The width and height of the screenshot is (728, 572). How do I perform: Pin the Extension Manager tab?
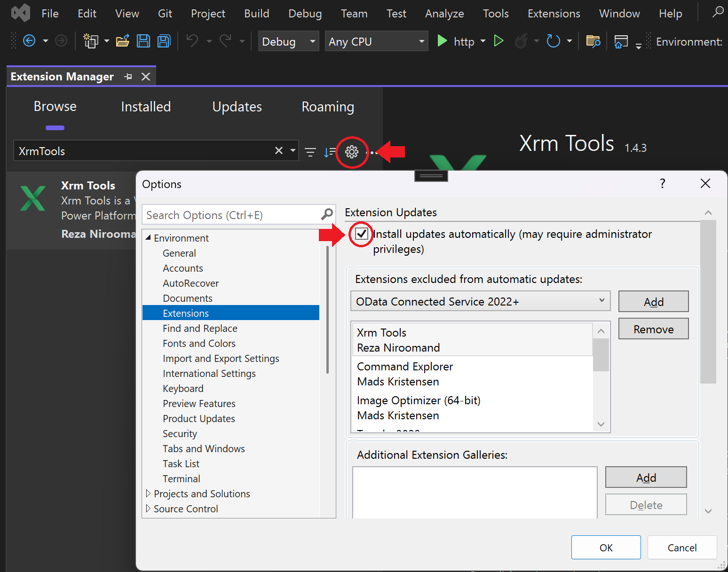tap(128, 77)
